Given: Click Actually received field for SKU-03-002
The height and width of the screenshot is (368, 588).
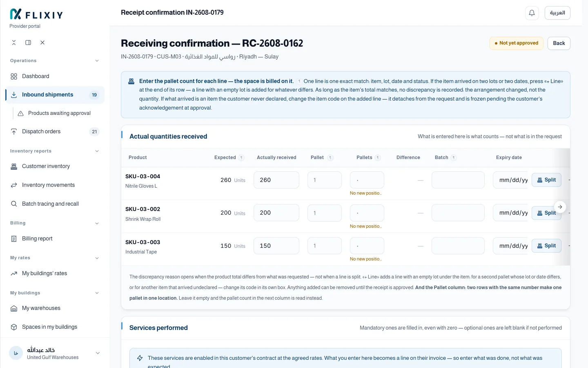Looking at the screenshot, I should tap(276, 213).
